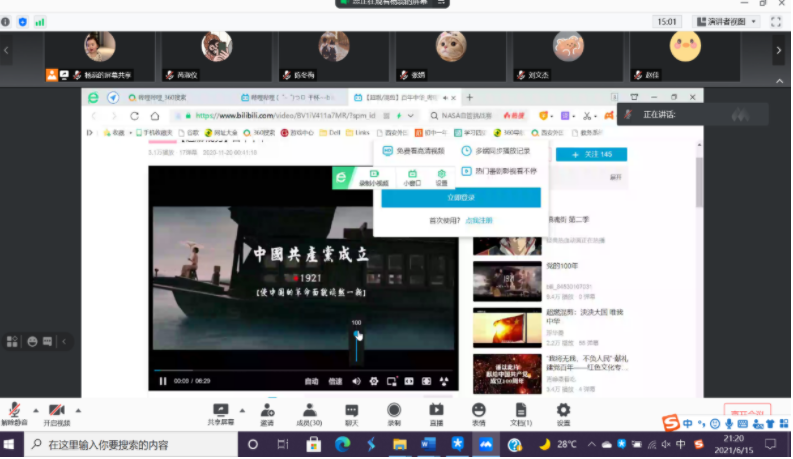Expand options arrow next to video button
The height and width of the screenshot is (459, 793).
click(78, 410)
